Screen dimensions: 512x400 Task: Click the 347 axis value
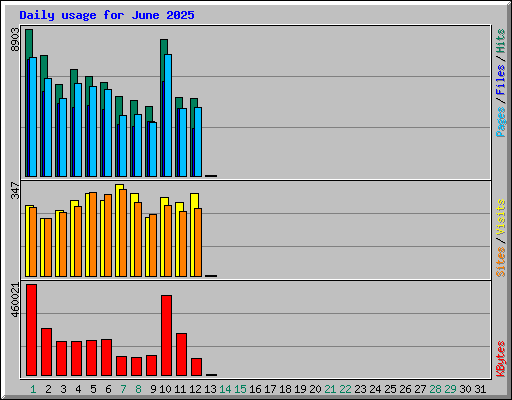pos(15,190)
